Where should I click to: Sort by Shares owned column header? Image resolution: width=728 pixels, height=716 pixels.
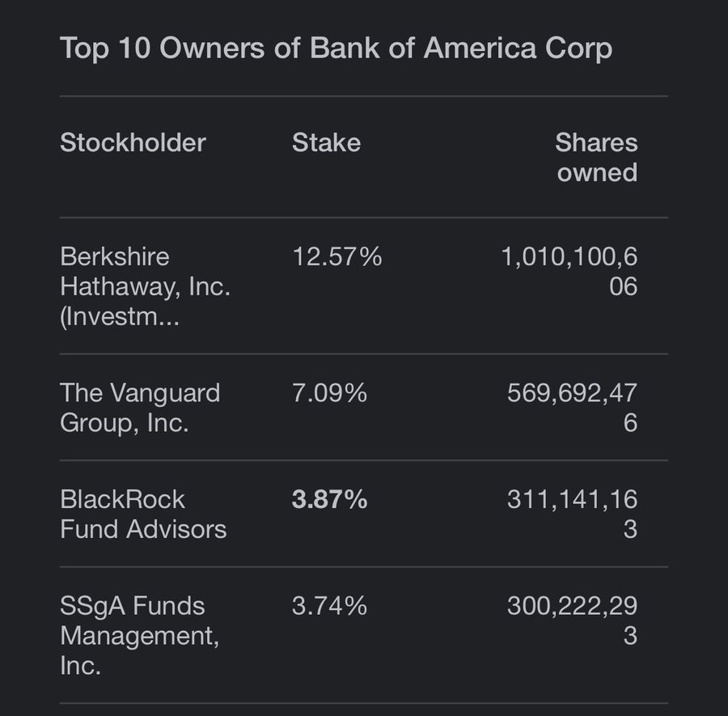coord(596,157)
